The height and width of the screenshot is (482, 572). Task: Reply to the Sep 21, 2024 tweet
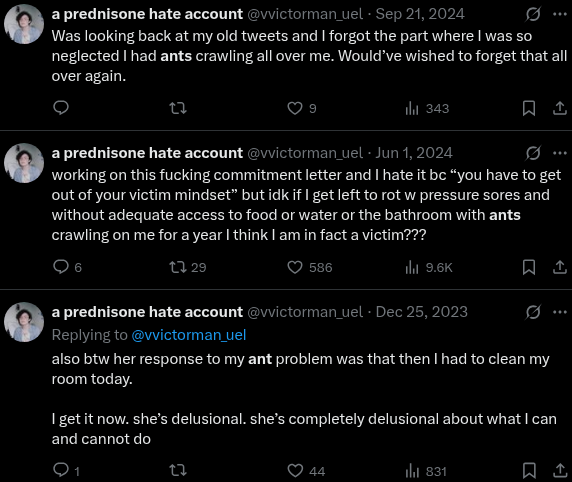click(61, 108)
